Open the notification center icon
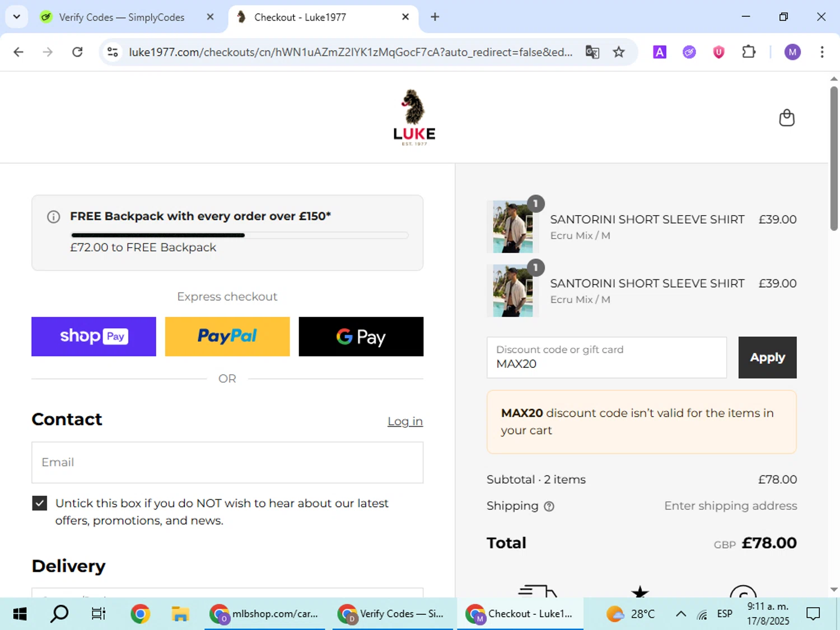The height and width of the screenshot is (630, 840). pyautogui.click(x=813, y=614)
